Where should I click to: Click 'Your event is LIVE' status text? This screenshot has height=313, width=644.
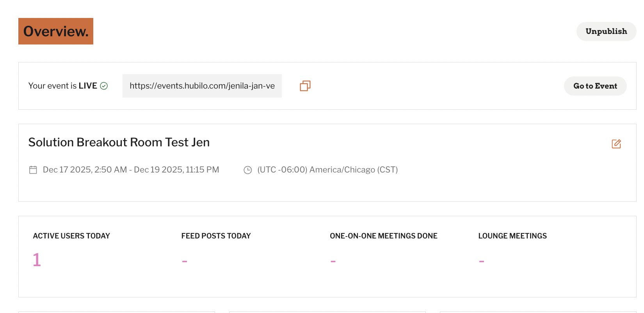point(63,86)
